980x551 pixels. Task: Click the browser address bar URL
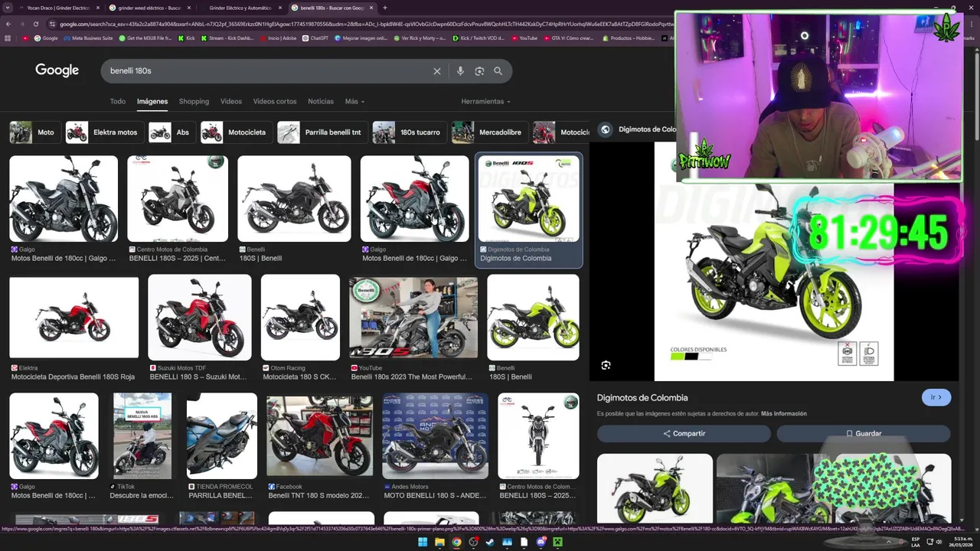pyautogui.click(x=364, y=24)
